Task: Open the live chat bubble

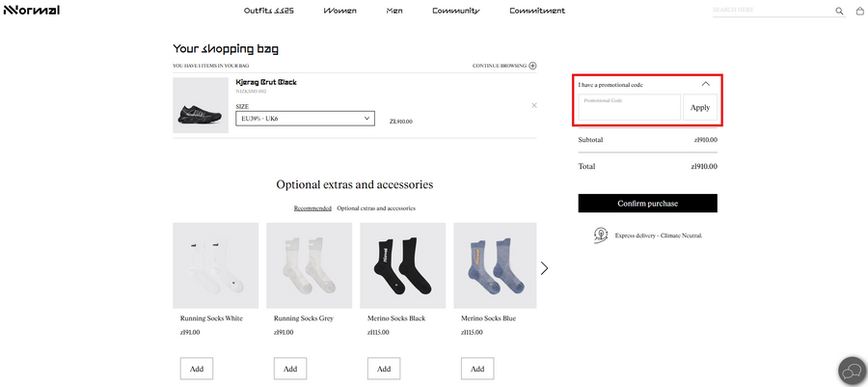Action: click(851, 371)
